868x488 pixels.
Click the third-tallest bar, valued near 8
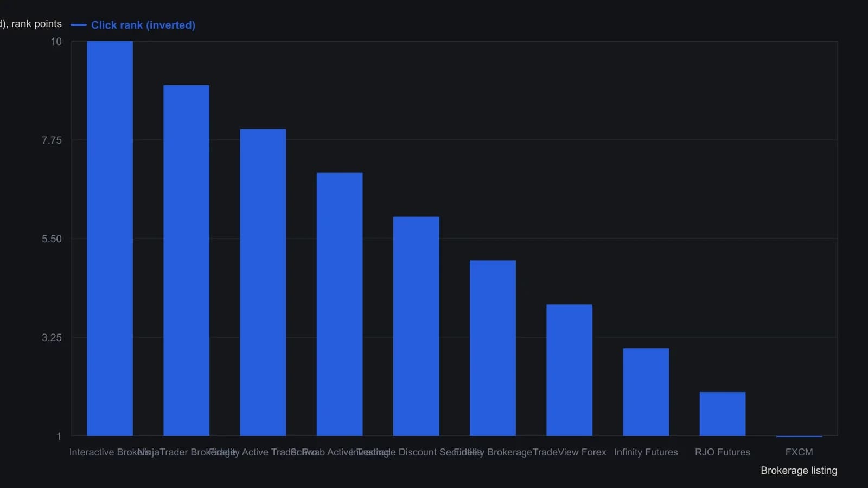(263, 282)
